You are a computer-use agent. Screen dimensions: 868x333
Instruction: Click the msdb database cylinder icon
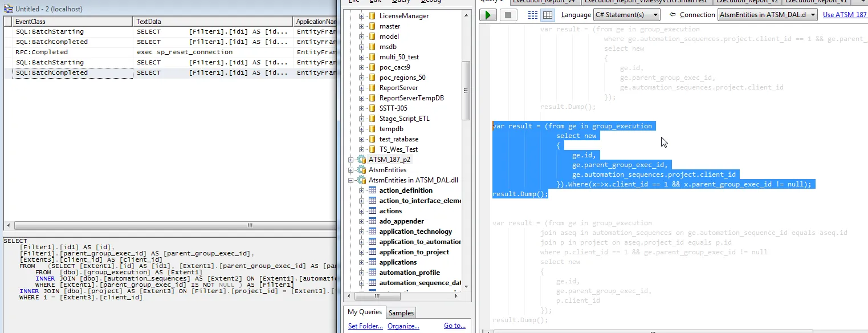pyautogui.click(x=372, y=47)
